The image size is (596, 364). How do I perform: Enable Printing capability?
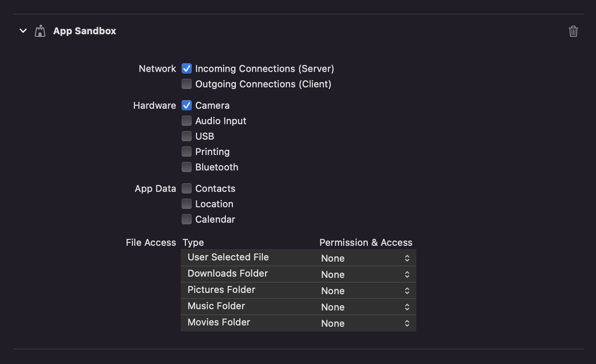pos(186,152)
